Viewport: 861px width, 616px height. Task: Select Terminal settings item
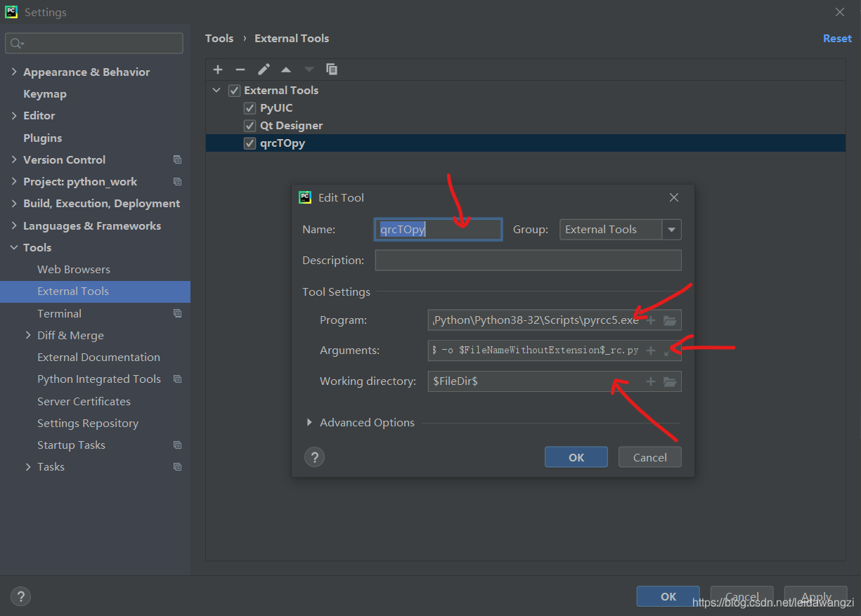click(60, 313)
